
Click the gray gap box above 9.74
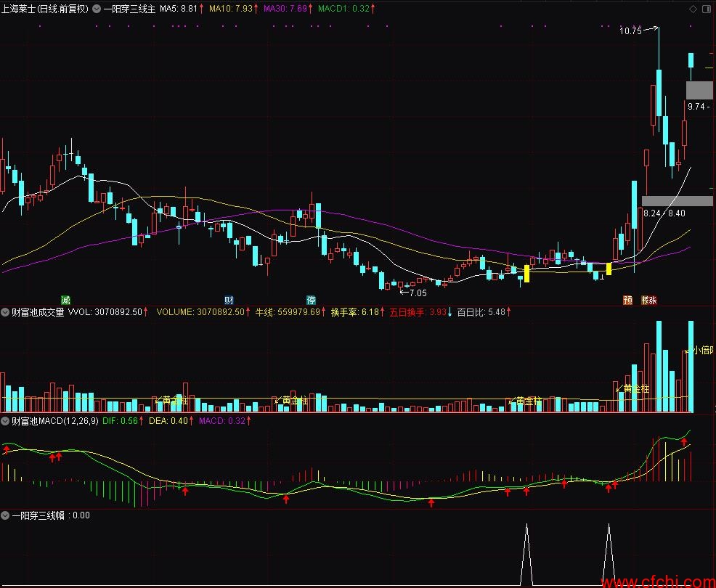[699, 91]
